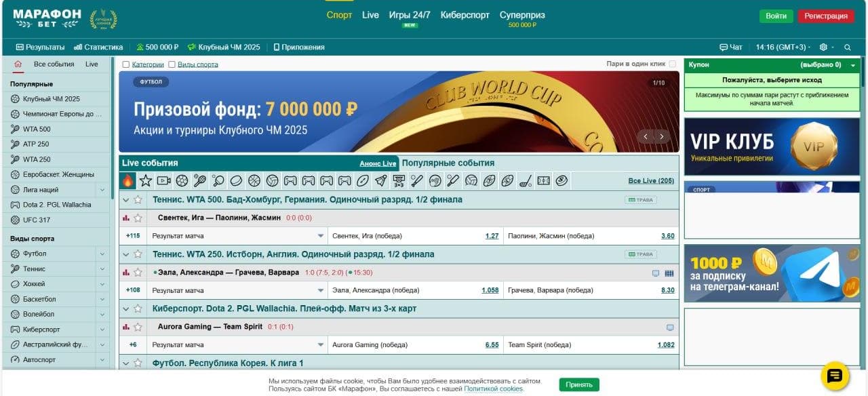Open the floating chat bubble button

pyautogui.click(x=835, y=376)
